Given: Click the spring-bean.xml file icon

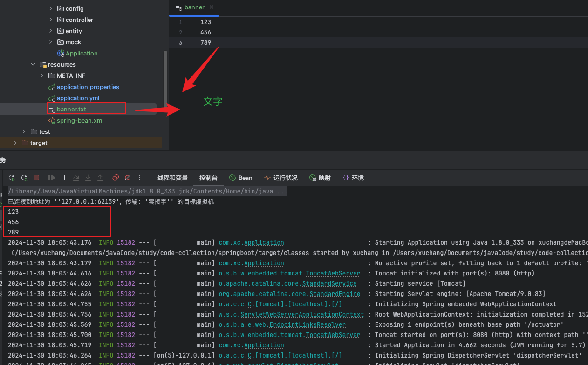Looking at the screenshot, I should pos(52,120).
